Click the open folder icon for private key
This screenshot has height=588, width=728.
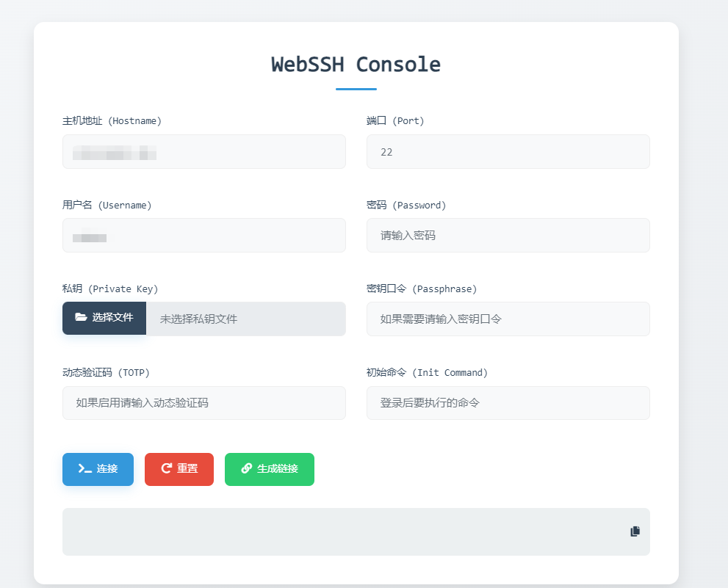(x=81, y=318)
